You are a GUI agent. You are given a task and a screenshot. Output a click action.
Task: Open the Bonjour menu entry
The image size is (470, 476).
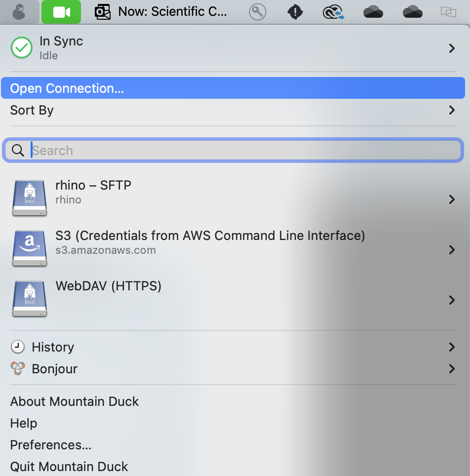coord(54,369)
